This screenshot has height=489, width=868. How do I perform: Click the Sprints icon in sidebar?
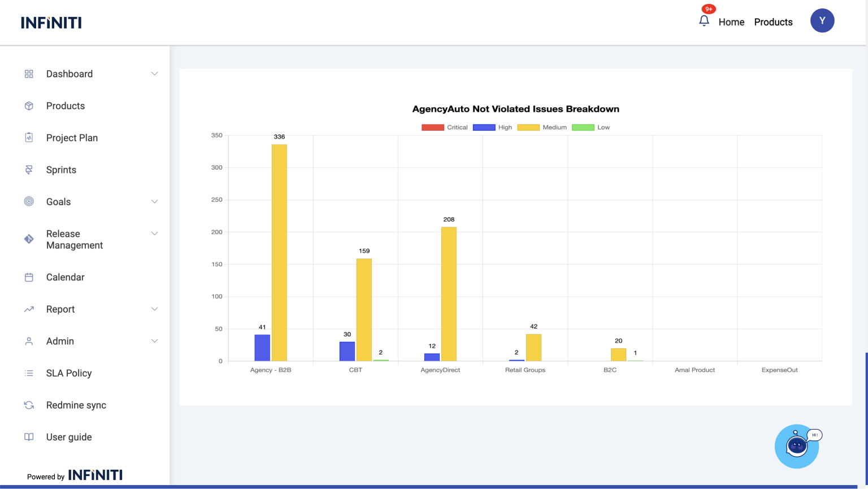point(29,170)
